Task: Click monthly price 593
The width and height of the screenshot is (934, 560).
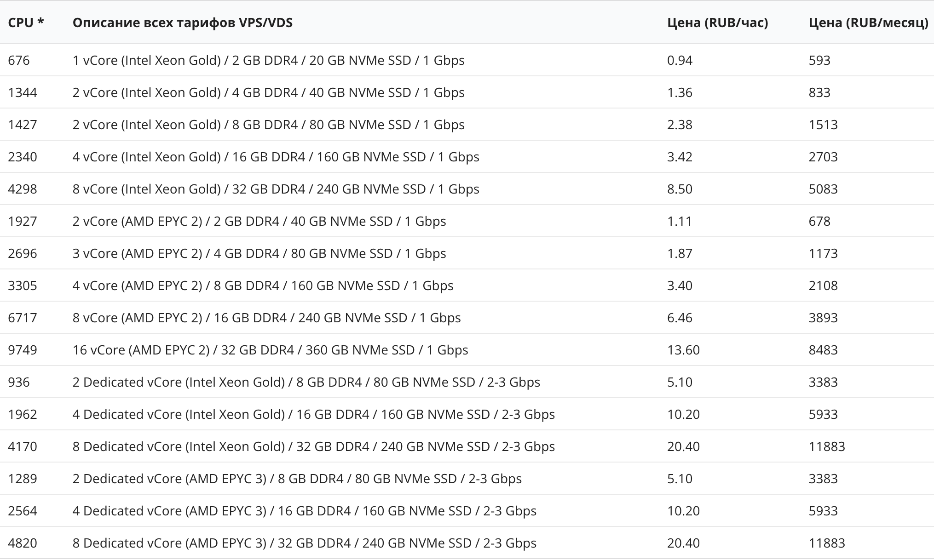Action: (819, 60)
